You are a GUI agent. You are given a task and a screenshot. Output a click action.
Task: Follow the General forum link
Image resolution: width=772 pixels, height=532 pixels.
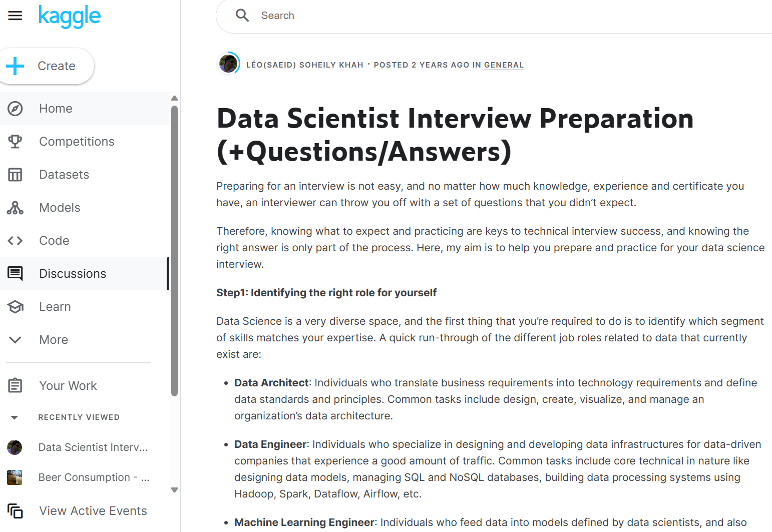pyautogui.click(x=504, y=65)
